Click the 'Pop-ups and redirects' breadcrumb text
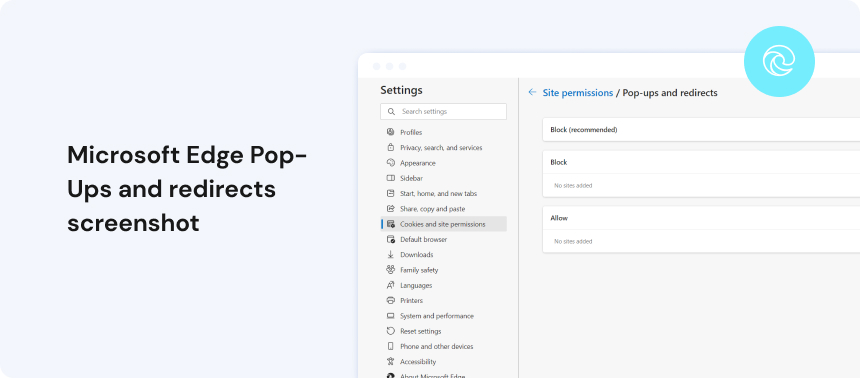Screen dimensions: 860x378 pyautogui.click(x=670, y=93)
